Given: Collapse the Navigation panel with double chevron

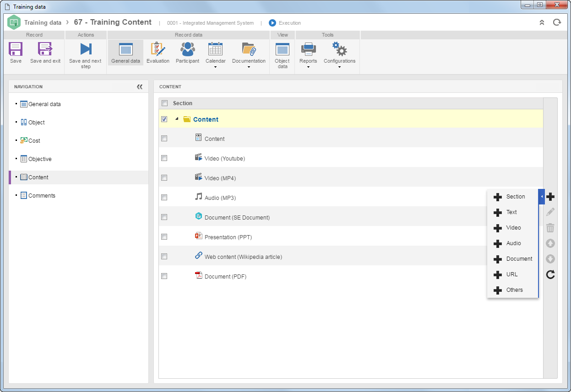Looking at the screenshot, I should click(140, 86).
